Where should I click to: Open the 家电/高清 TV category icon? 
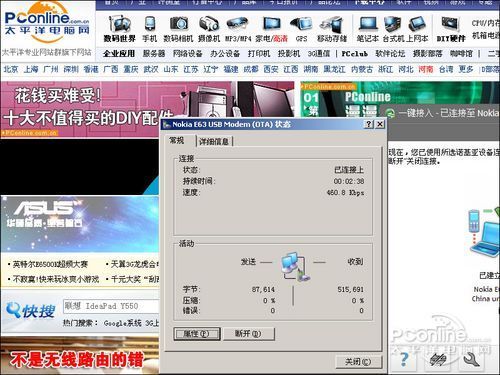pos(272,24)
